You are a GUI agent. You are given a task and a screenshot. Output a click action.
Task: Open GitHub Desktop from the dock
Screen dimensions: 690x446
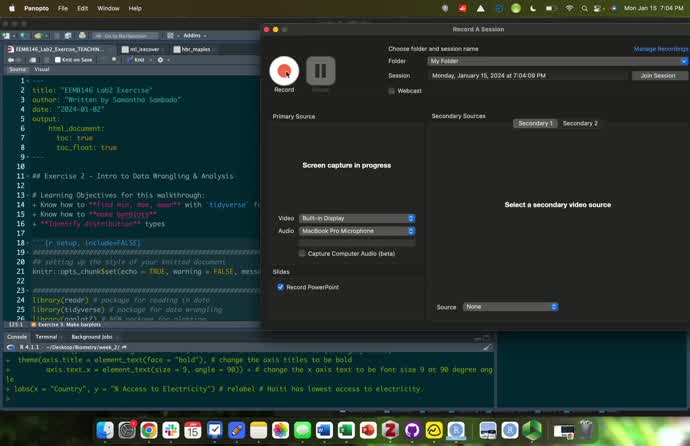[x=413, y=429]
